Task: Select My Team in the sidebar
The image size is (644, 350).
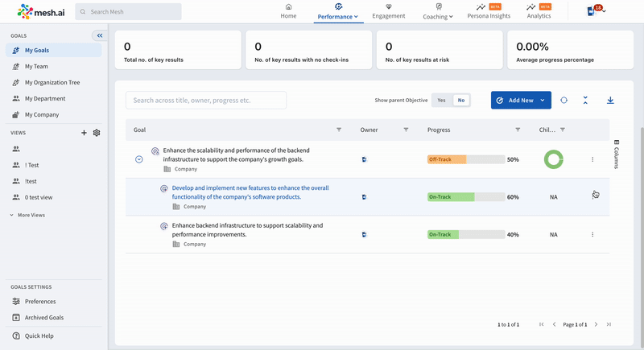Action: point(36,67)
